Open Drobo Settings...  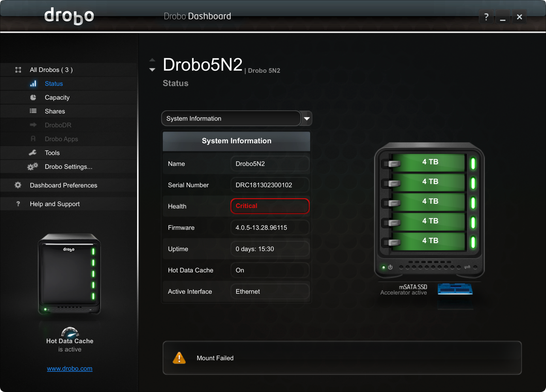[x=69, y=167]
